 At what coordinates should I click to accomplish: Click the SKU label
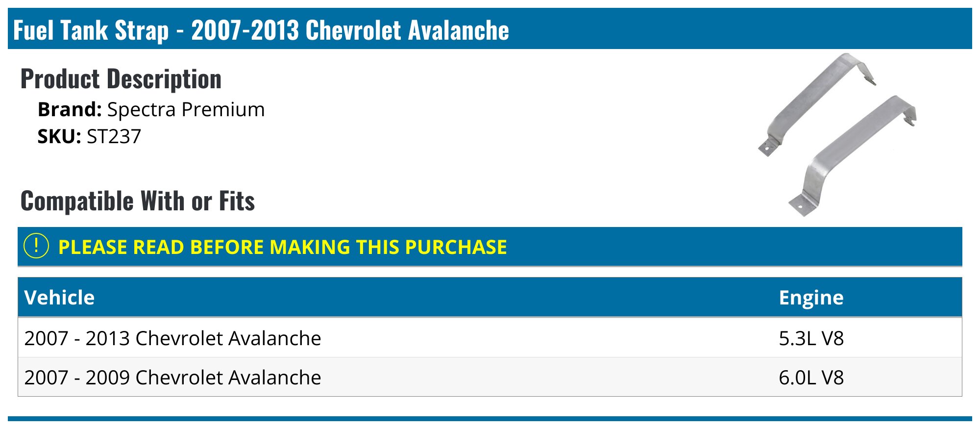pos(59,136)
